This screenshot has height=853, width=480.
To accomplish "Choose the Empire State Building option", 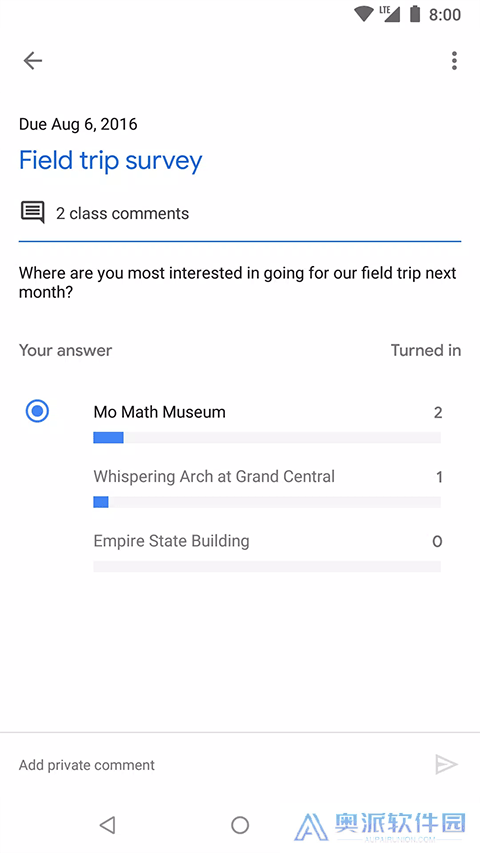I will pos(171,541).
